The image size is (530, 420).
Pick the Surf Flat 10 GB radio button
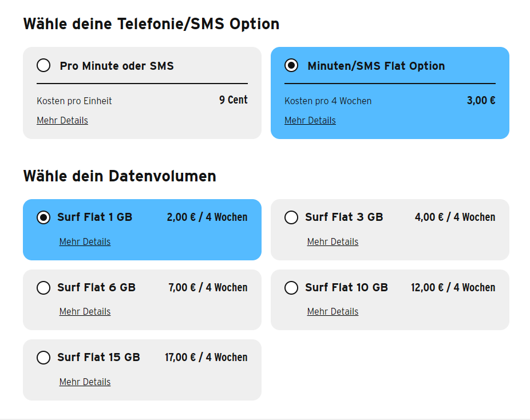pyautogui.click(x=291, y=287)
